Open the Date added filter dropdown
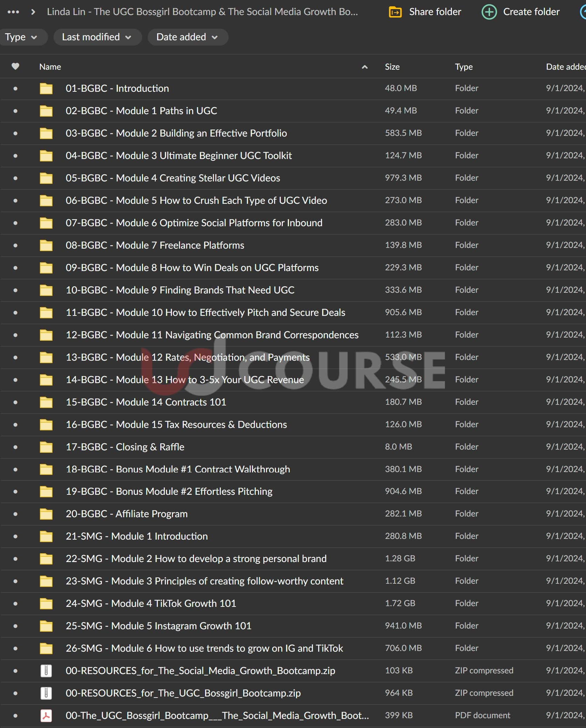This screenshot has width=586, height=728. [x=187, y=37]
